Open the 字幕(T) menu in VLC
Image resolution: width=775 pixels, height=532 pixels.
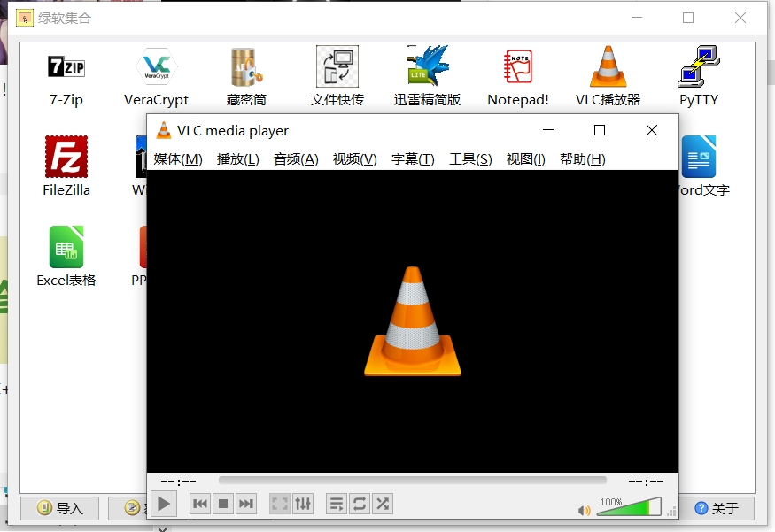point(413,159)
